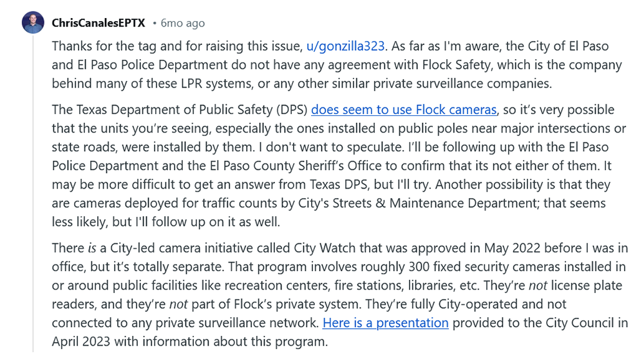Image resolution: width=644 pixels, height=354 pixels.
Task: Click the italic "not" before "license plate"
Action: [x=537, y=285]
